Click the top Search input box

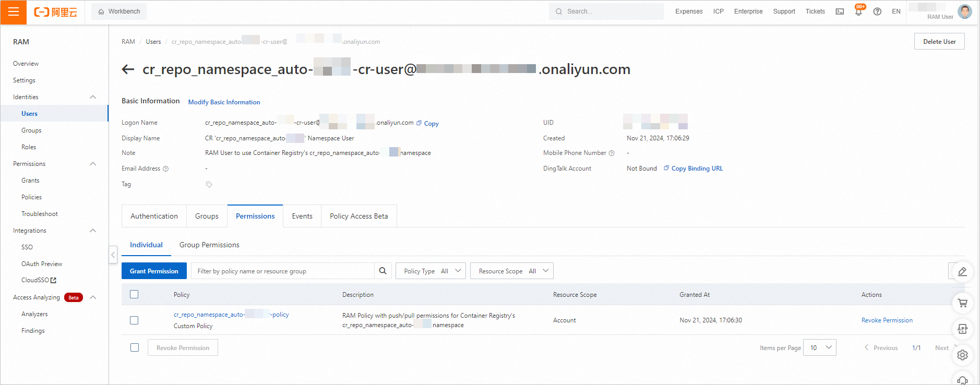coord(606,11)
